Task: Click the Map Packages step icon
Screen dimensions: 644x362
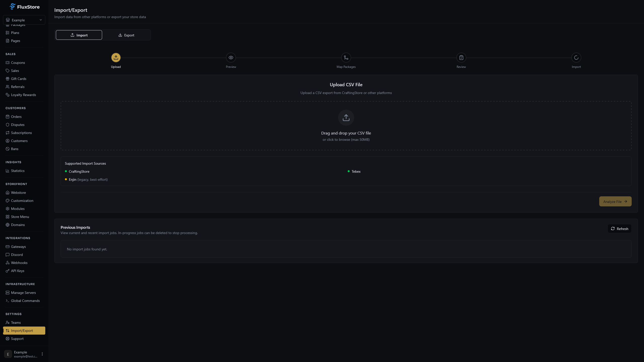Action: (346, 58)
